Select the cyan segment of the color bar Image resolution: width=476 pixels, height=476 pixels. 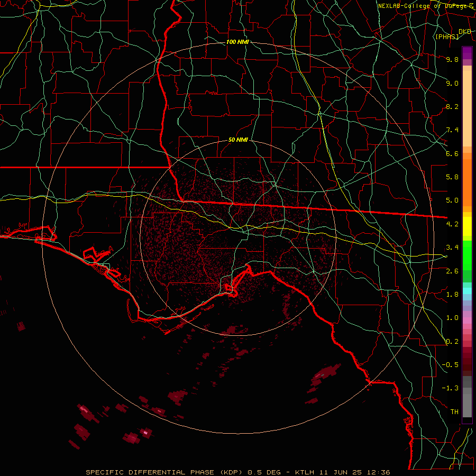[467, 291]
